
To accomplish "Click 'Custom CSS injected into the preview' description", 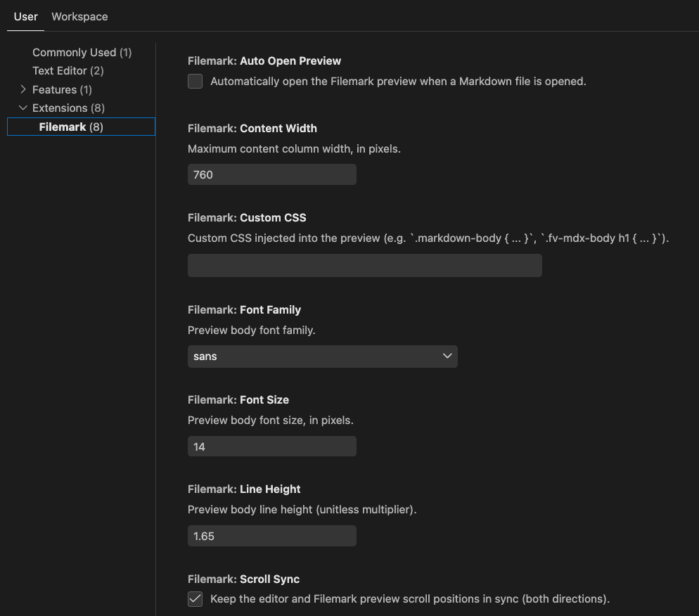I will (x=428, y=238).
